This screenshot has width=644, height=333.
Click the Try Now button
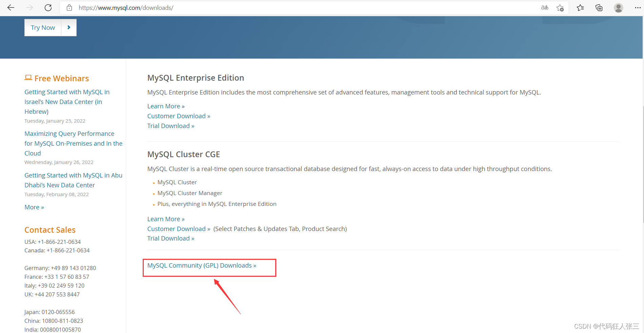pos(43,27)
